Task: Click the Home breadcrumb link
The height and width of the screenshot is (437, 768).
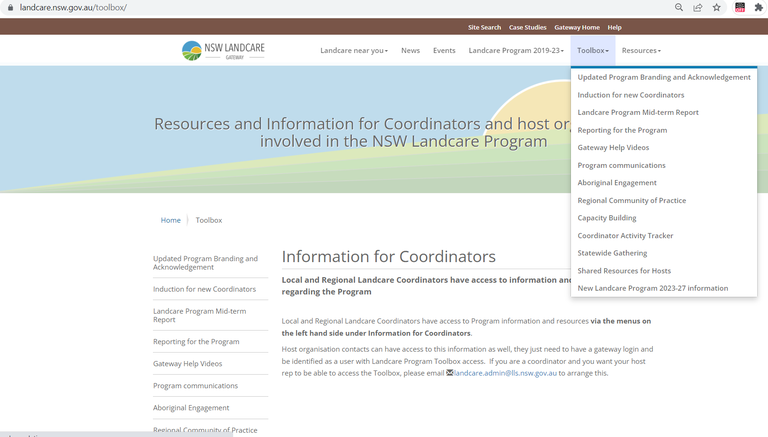Action: coord(170,220)
